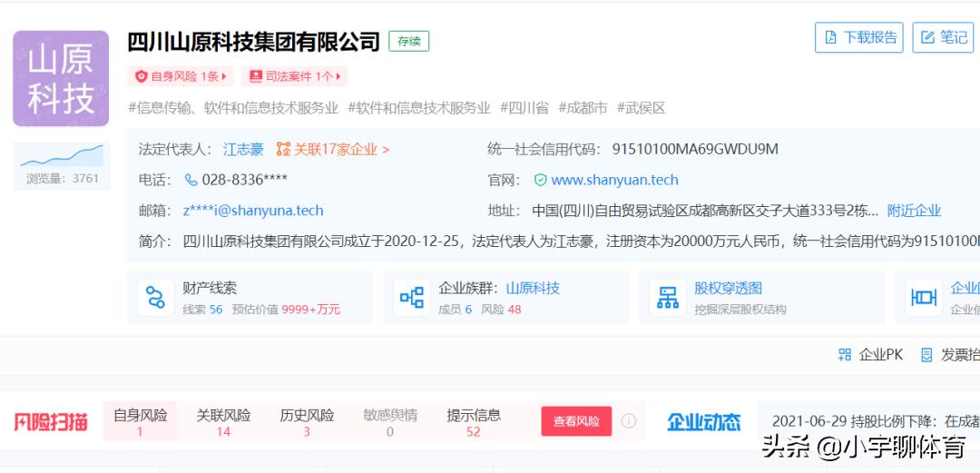The image size is (980, 473).
Task: Open email z****i@shanyuna.tech
Action: point(253,211)
